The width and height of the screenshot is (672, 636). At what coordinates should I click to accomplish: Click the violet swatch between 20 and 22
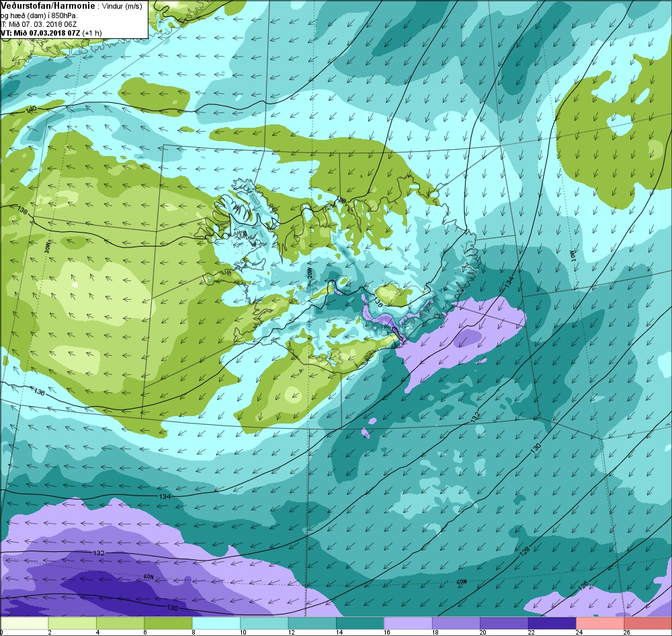tap(505, 623)
